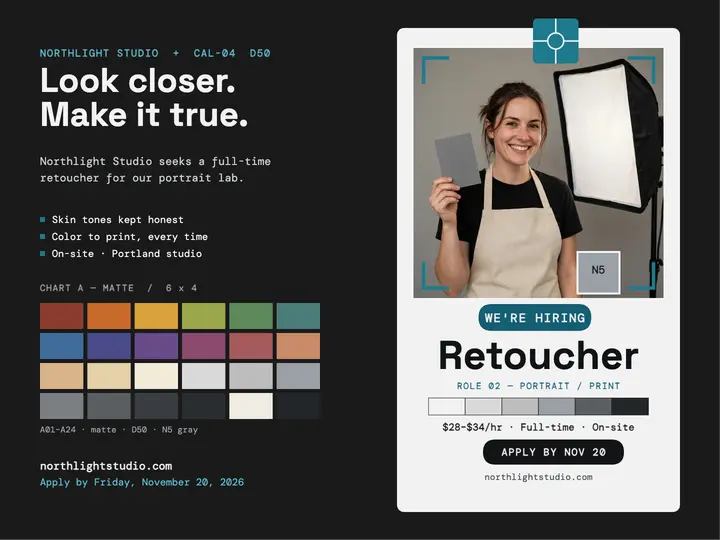720x540 pixels.
Task: Select the ivory swatch in the darkest row
Action: click(251, 406)
